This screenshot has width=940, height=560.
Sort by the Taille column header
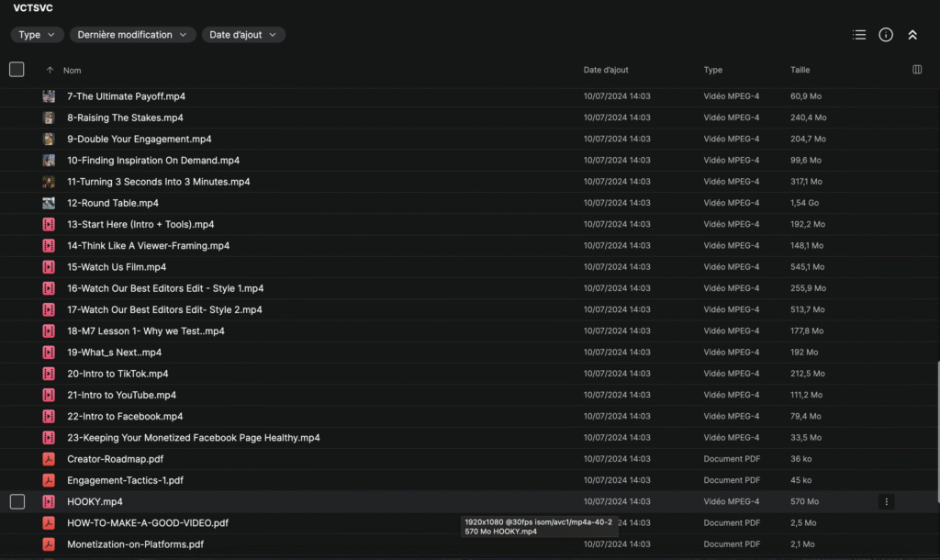(x=800, y=70)
